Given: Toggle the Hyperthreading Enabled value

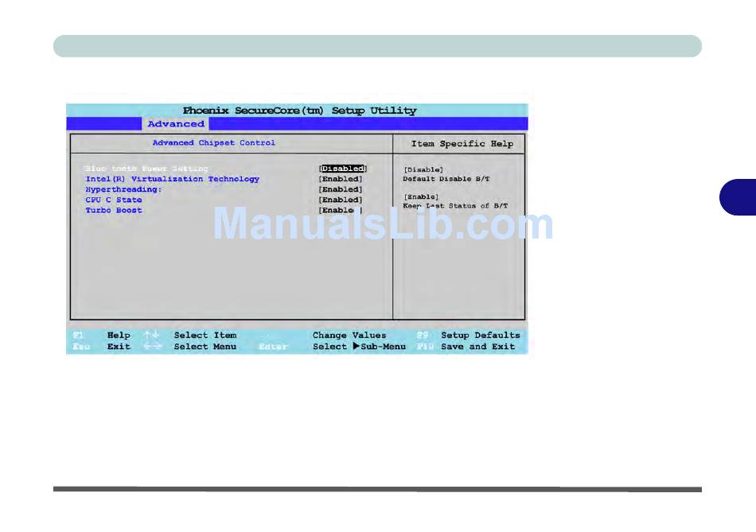Looking at the screenshot, I should pyautogui.click(x=340, y=189).
